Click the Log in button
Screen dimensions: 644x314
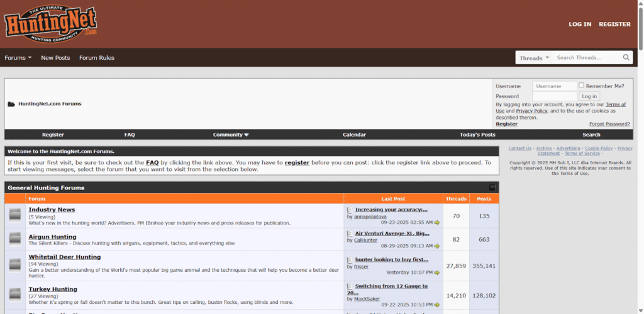pos(589,96)
